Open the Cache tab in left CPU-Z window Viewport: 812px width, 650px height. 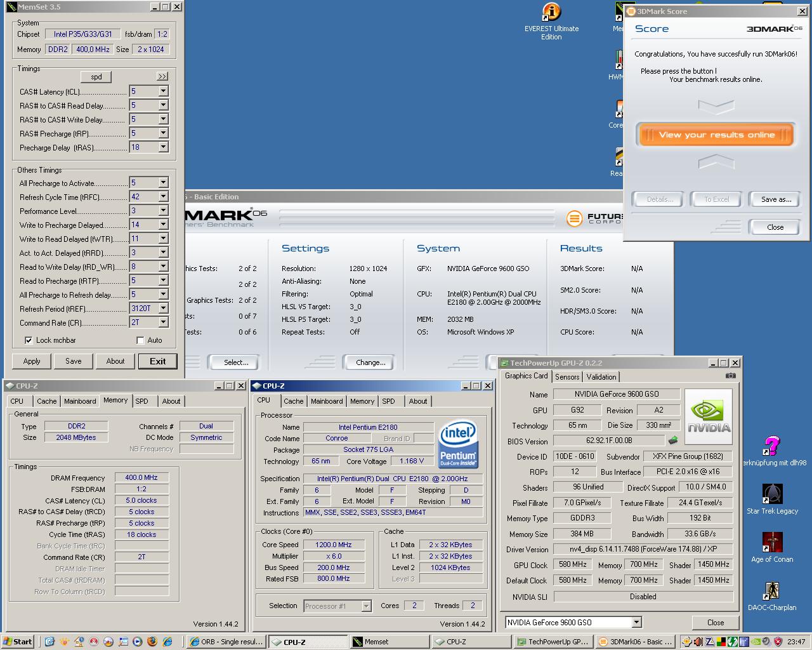(x=46, y=401)
